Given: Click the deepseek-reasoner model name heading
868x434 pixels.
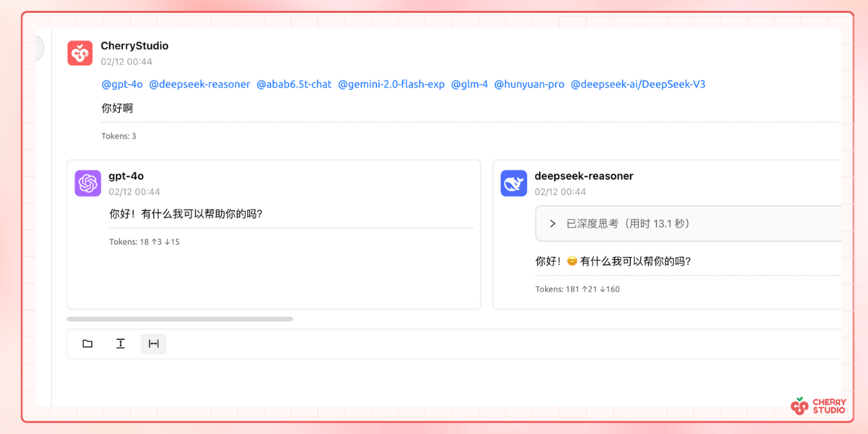Looking at the screenshot, I should click(x=584, y=176).
